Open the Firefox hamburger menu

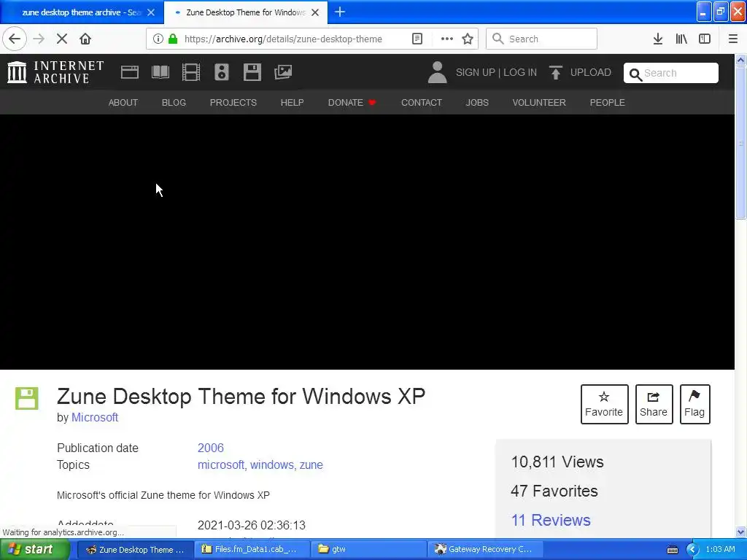(733, 39)
